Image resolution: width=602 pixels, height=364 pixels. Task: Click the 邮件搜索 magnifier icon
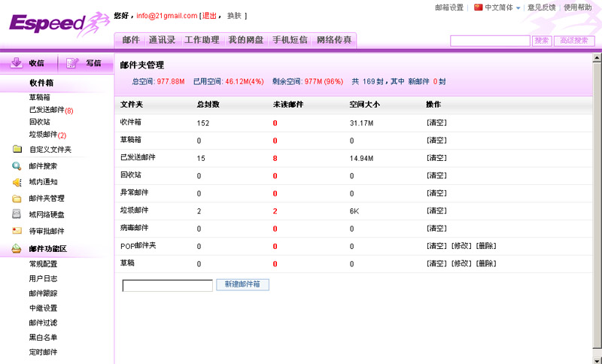17,166
